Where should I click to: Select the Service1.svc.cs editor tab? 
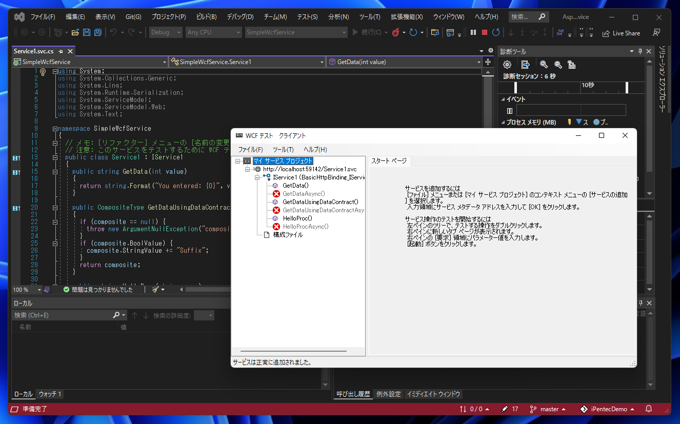click(x=33, y=51)
